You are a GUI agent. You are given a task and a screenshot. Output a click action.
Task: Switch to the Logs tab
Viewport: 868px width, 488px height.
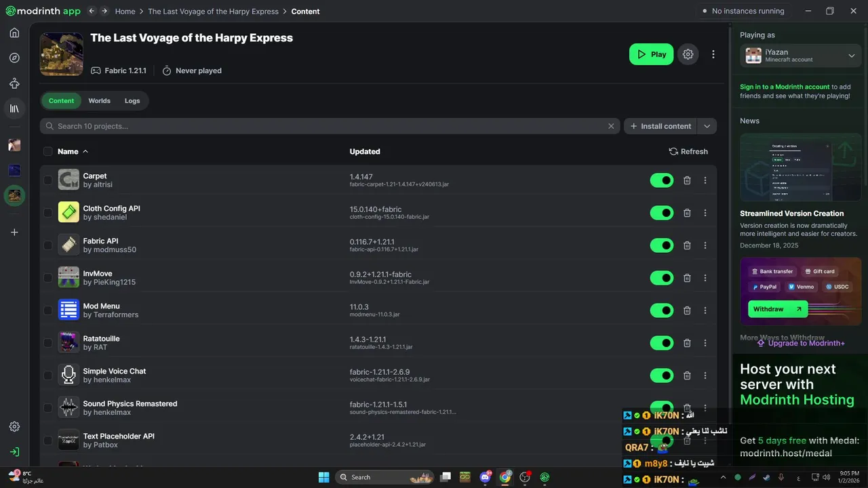[x=132, y=101]
